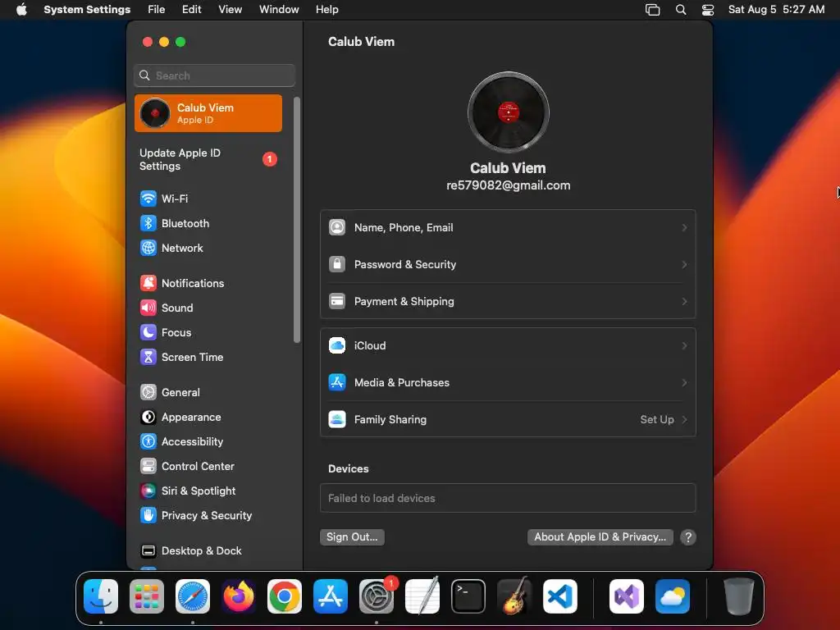Click the Family Sharing icon
The height and width of the screenshot is (630, 840).
pyautogui.click(x=337, y=419)
